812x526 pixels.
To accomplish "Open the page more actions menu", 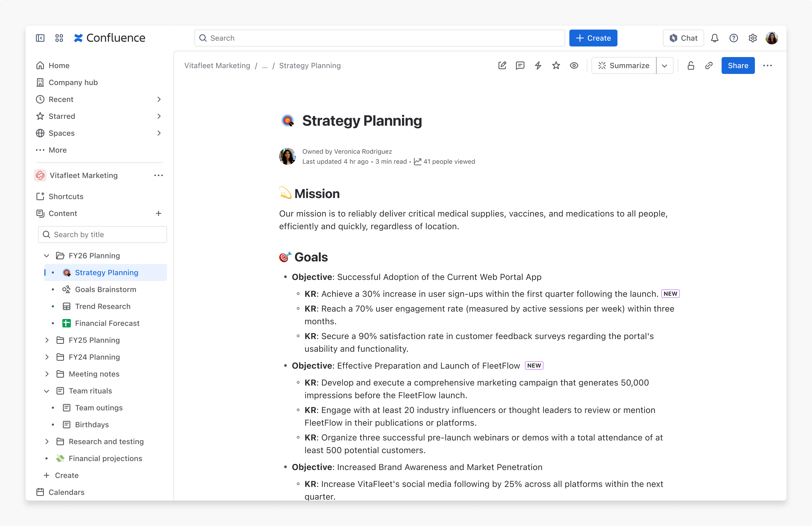I will pyautogui.click(x=768, y=65).
